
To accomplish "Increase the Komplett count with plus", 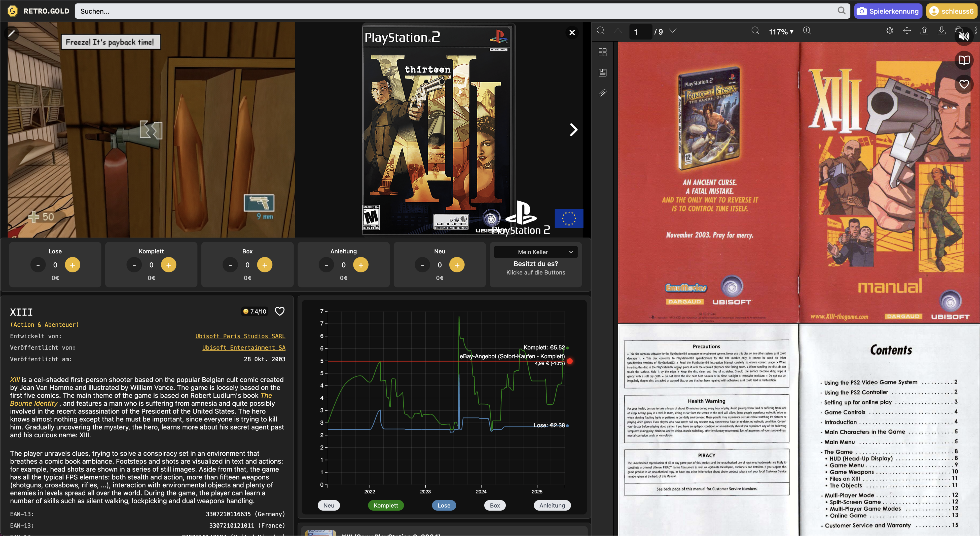I will 168,265.
